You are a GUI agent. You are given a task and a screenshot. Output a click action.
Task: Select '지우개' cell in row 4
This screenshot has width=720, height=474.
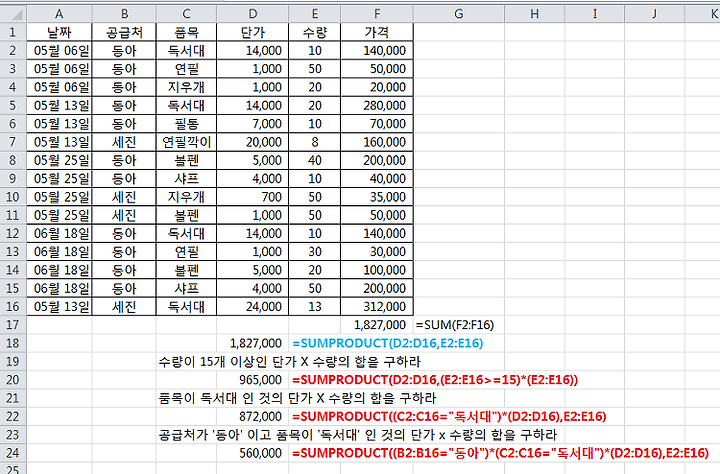pyautogui.click(x=186, y=87)
